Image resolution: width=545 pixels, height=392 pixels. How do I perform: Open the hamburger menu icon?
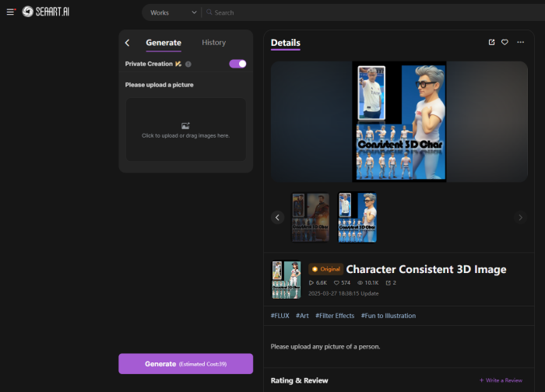click(11, 12)
